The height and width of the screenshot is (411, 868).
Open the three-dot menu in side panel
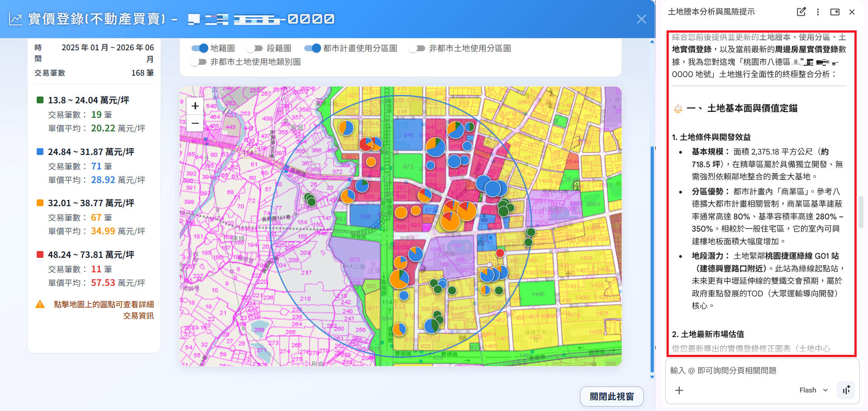pyautogui.click(x=818, y=12)
